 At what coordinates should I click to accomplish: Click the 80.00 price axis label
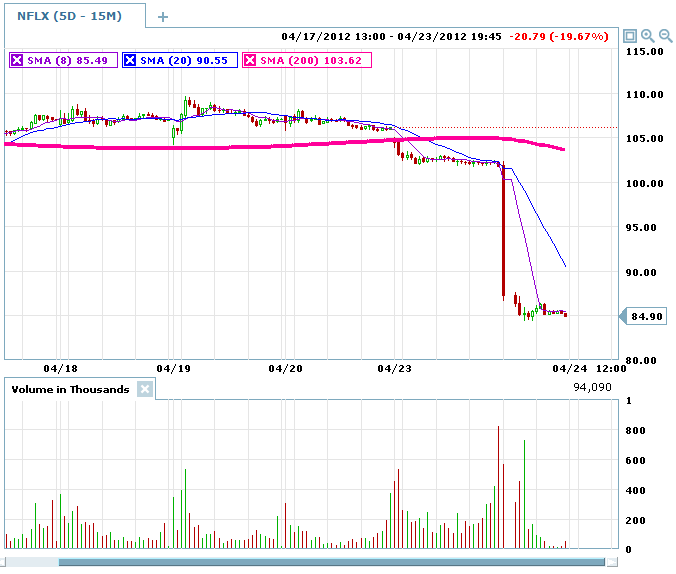click(x=641, y=360)
